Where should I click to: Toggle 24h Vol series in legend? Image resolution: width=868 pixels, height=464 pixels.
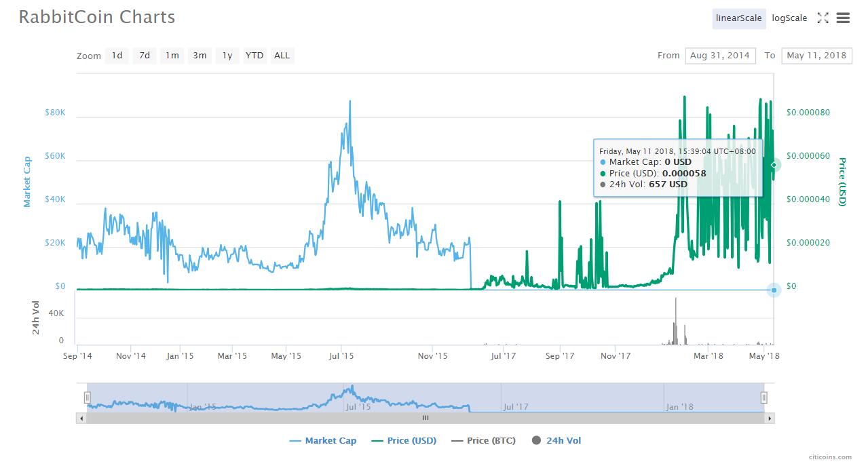tap(556, 440)
